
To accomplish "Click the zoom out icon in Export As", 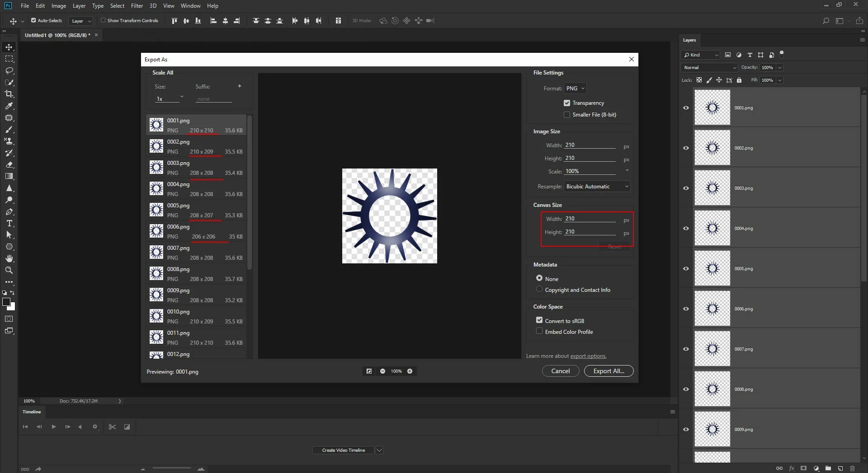I will (382, 371).
